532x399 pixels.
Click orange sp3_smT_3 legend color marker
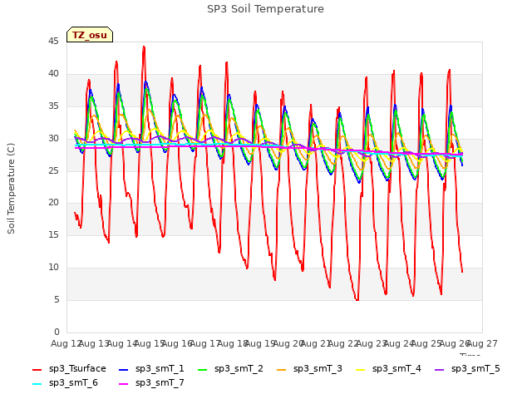point(282,369)
